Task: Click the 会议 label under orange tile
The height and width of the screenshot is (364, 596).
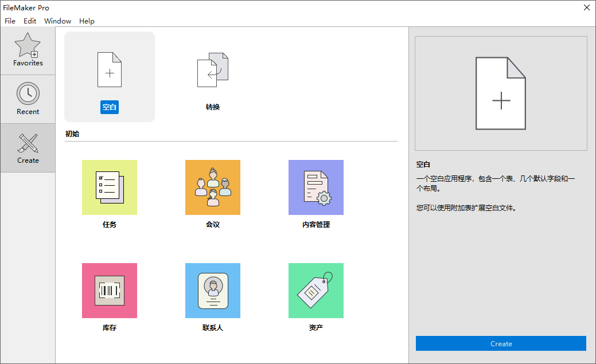Action: tap(213, 225)
